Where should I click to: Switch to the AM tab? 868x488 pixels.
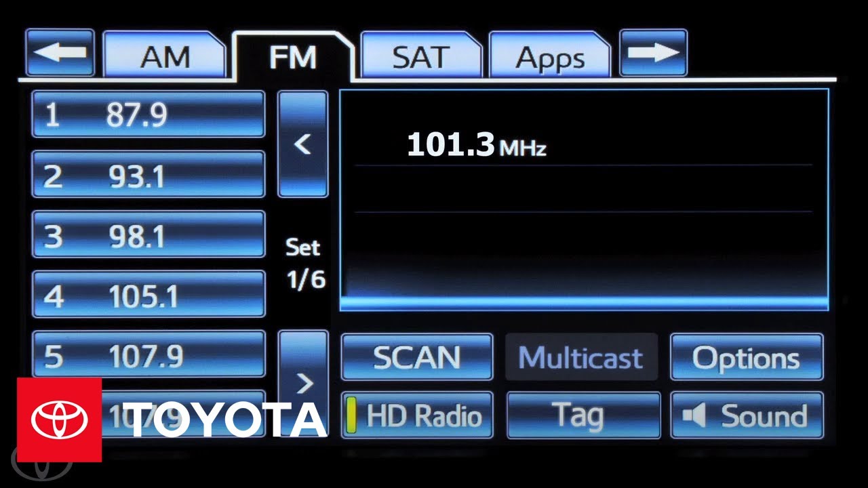164,55
